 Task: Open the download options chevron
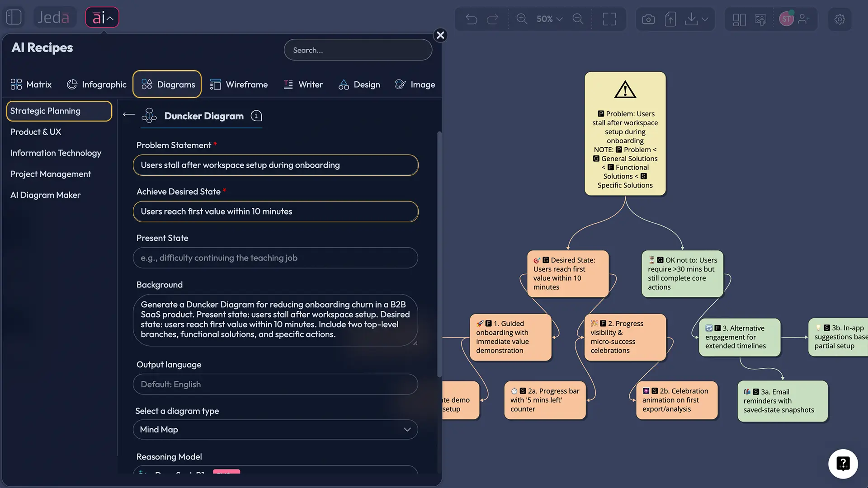click(705, 19)
